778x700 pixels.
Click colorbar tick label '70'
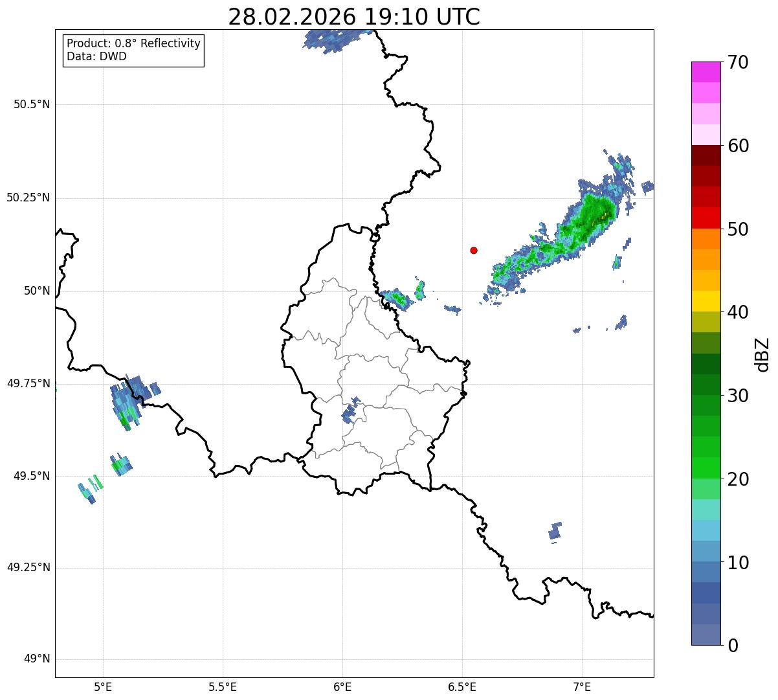pos(738,62)
